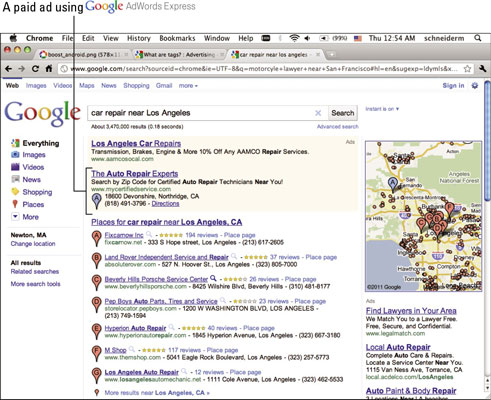Expand the 'more' dropdown in top bar
491x400 pixels.
point(188,86)
